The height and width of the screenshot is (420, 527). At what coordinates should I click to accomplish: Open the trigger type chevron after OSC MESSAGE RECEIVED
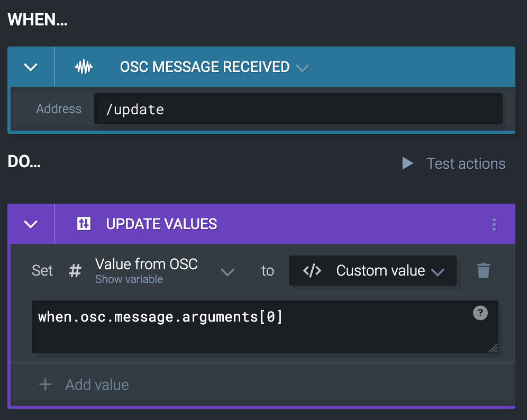point(303,68)
